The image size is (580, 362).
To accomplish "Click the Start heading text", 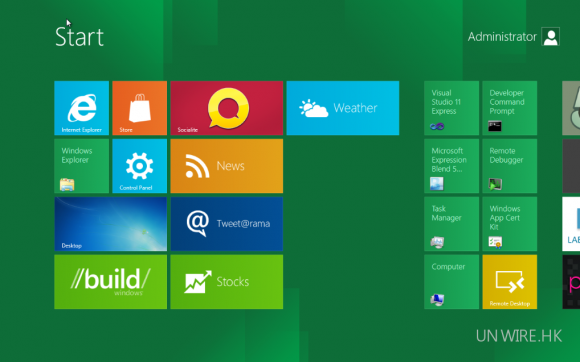I will pos(79,37).
